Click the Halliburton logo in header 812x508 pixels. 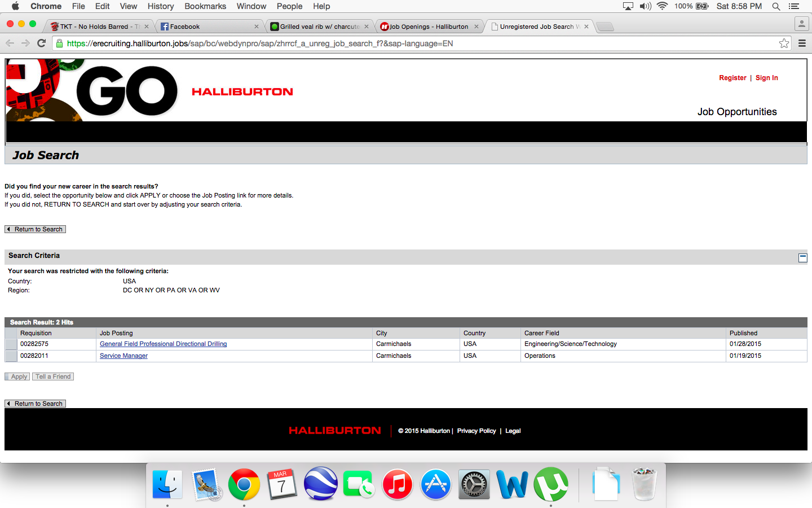(242, 91)
